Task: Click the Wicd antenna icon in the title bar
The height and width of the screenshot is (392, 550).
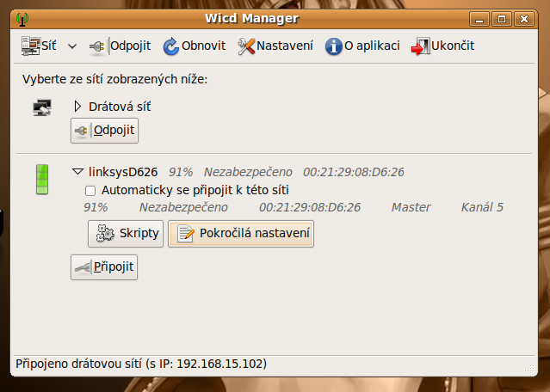Action: coord(22,19)
